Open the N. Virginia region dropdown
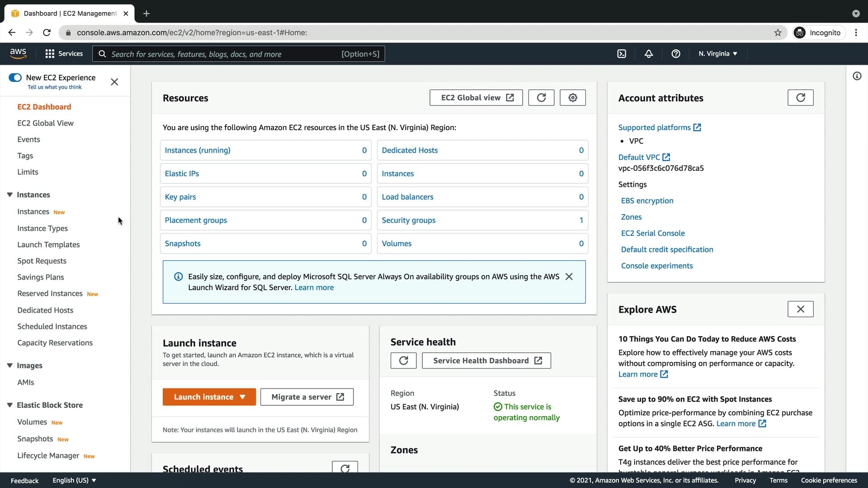The height and width of the screenshot is (488, 868). (x=717, y=54)
